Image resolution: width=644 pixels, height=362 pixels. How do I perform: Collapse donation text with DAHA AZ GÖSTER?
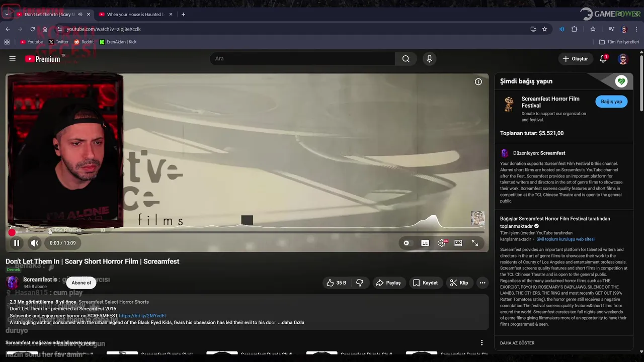coord(517,343)
